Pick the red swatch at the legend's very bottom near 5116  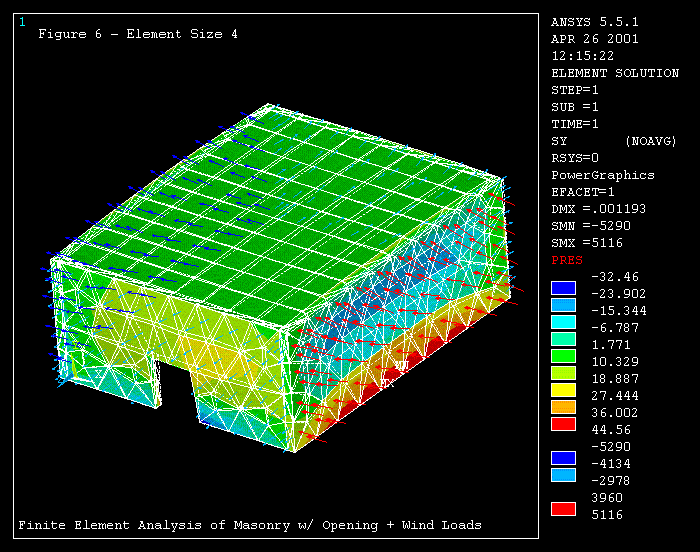pos(564,508)
